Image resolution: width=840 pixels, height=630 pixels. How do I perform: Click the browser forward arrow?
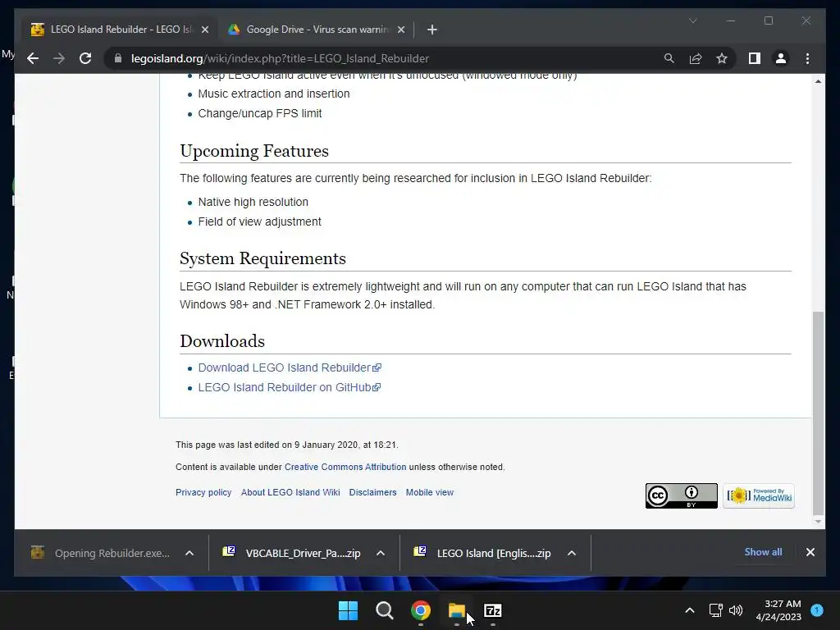[59, 58]
